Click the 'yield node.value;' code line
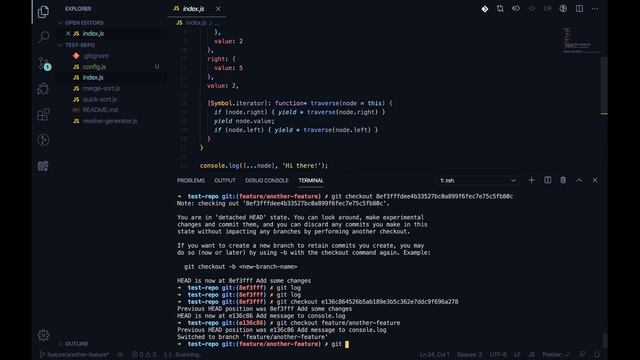The image size is (640, 360). (244, 121)
